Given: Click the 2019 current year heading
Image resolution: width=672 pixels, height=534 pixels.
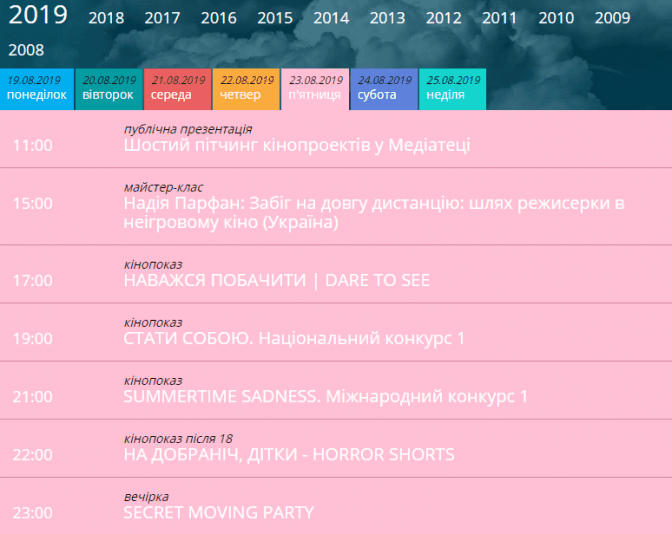Looking at the screenshot, I should pos(38,15).
